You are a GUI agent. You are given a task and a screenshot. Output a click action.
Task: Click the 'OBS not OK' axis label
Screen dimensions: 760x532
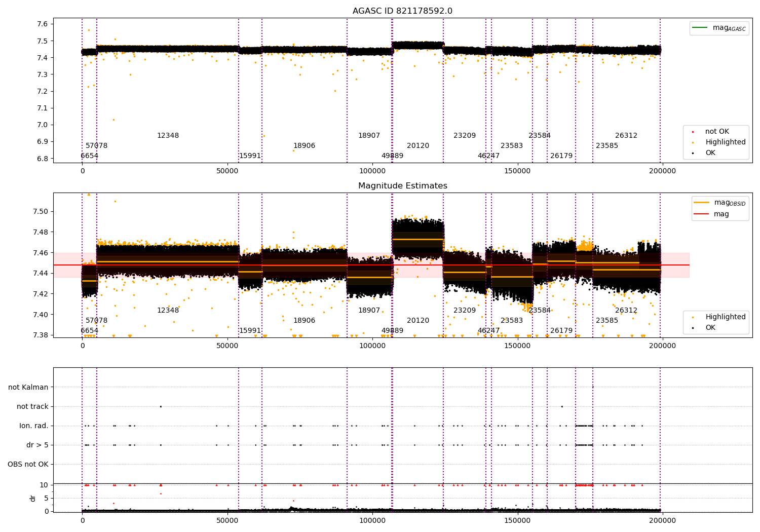click(28, 464)
